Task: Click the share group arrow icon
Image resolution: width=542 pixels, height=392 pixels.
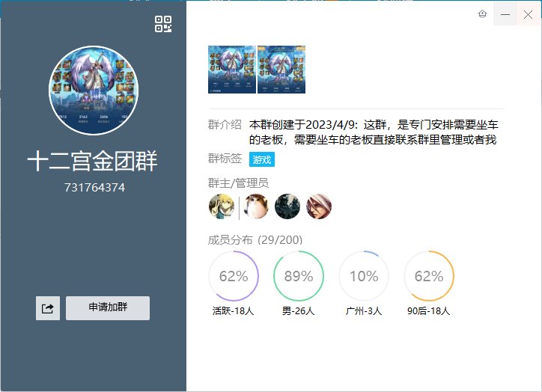Action: [x=48, y=308]
